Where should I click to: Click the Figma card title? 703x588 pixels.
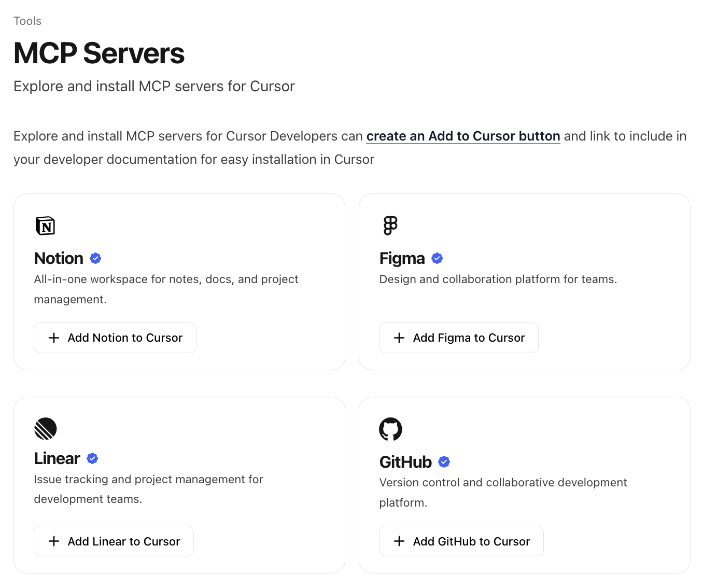click(402, 258)
